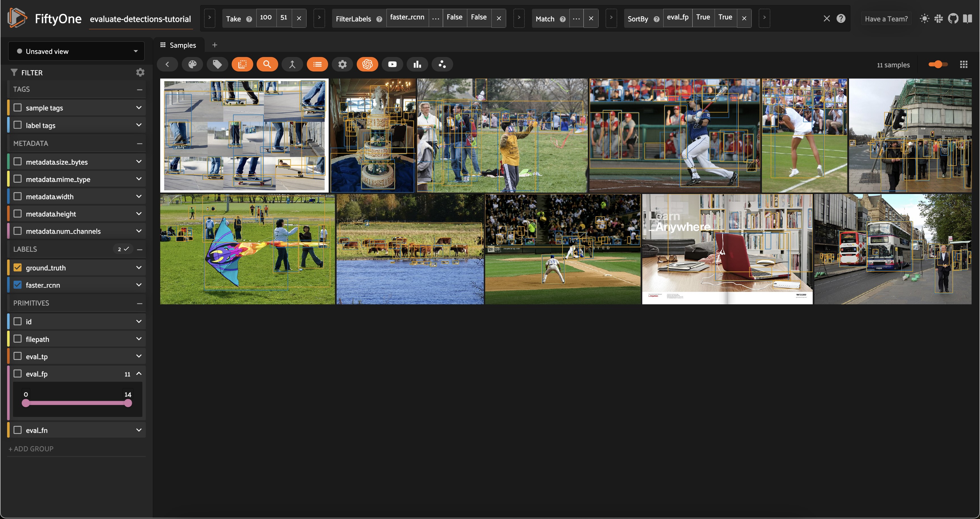Disable the faster_rcnn label checkbox
This screenshot has height=519, width=980.
(x=18, y=285)
